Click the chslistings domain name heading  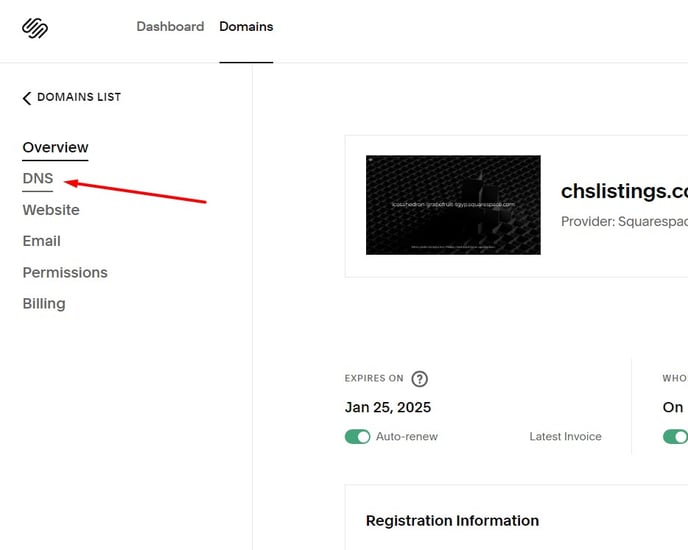pyautogui.click(x=624, y=191)
